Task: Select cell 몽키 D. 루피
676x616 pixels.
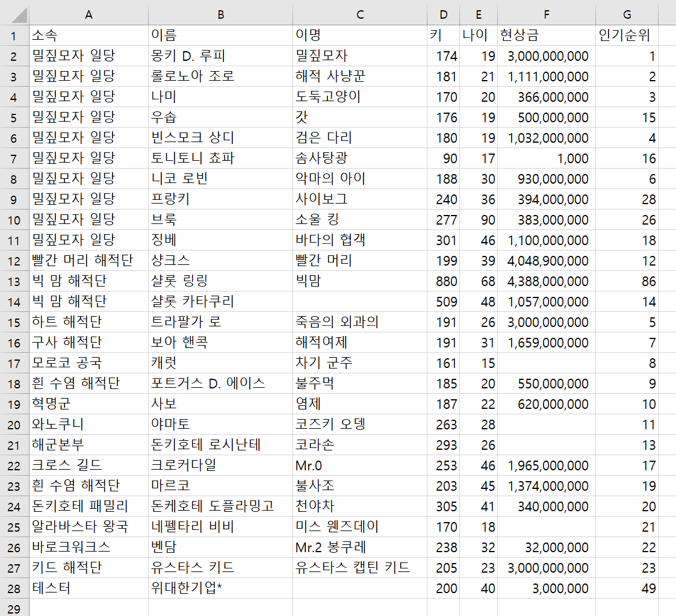Action: [x=221, y=56]
